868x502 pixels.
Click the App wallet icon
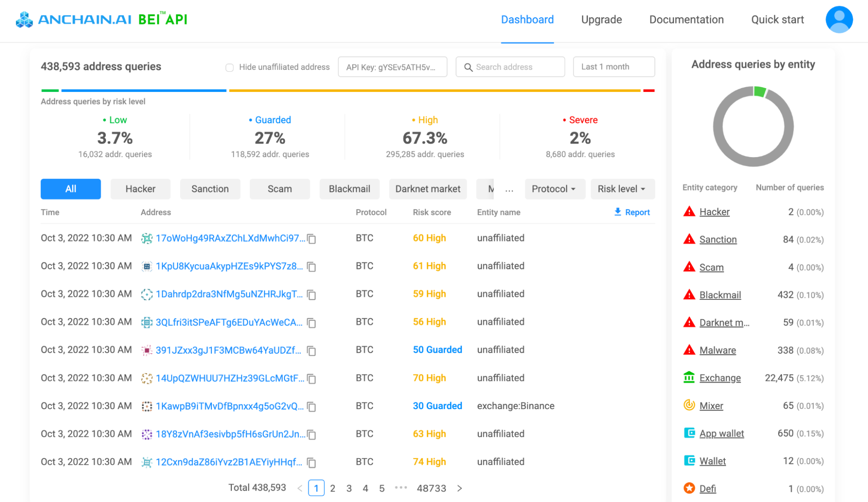[689, 433]
